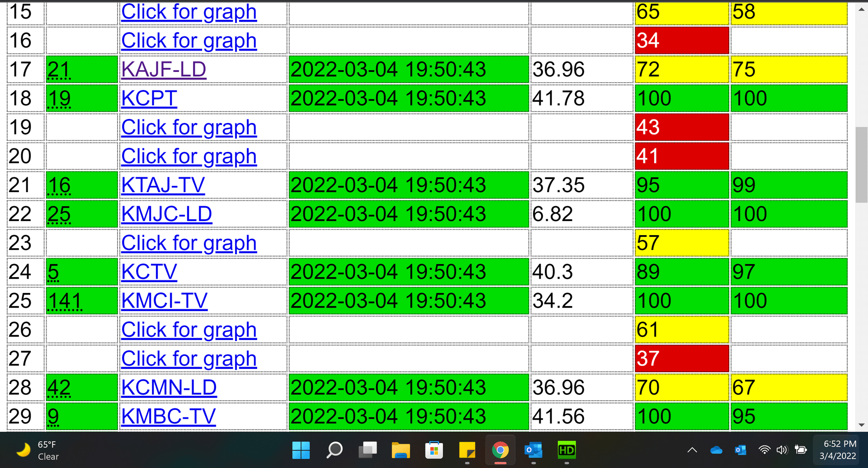
Task: Open Microsoft Store taskbar icon
Action: (x=434, y=450)
